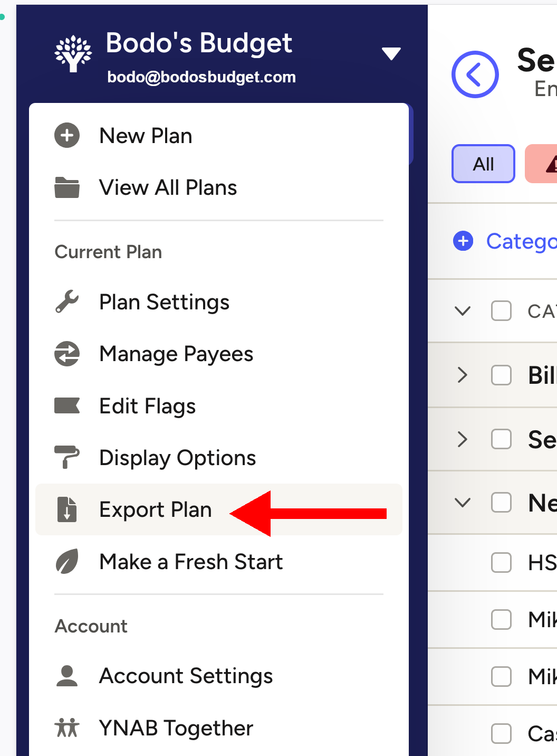Open Account Settings menu item
The height and width of the screenshot is (756, 557).
pos(186,676)
